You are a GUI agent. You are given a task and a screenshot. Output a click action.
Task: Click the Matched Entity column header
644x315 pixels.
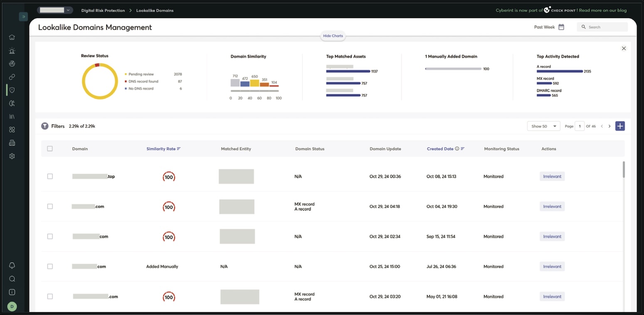[x=236, y=149]
